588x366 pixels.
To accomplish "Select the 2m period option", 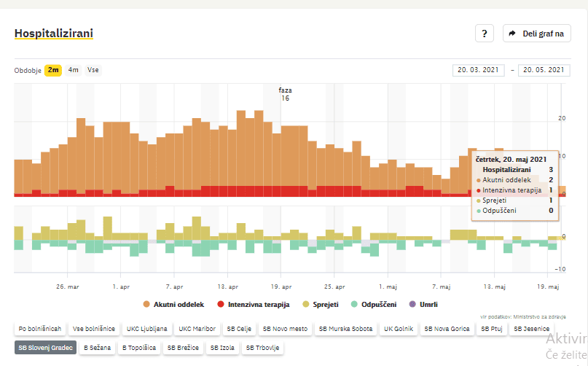I will point(52,70).
